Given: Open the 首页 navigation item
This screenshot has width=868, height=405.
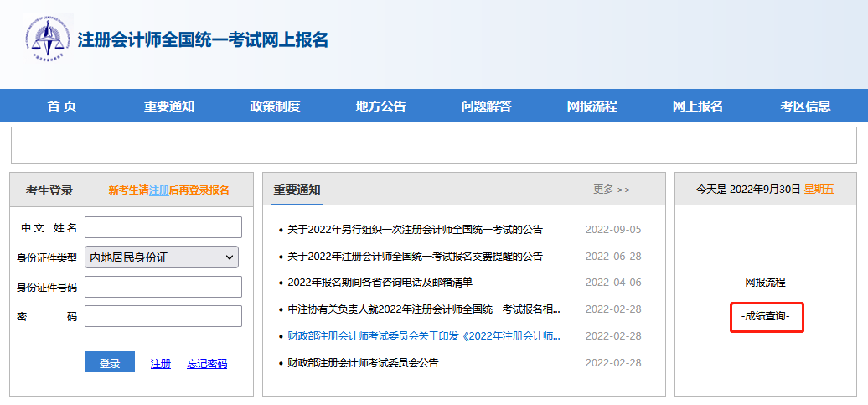Looking at the screenshot, I should pyautogui.click(x=62, y=106).
